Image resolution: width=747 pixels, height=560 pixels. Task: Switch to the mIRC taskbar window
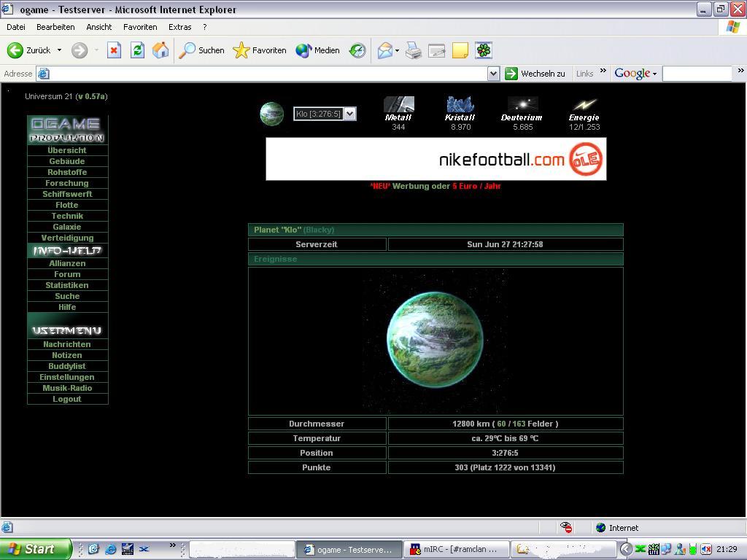(x=453, y=549)
